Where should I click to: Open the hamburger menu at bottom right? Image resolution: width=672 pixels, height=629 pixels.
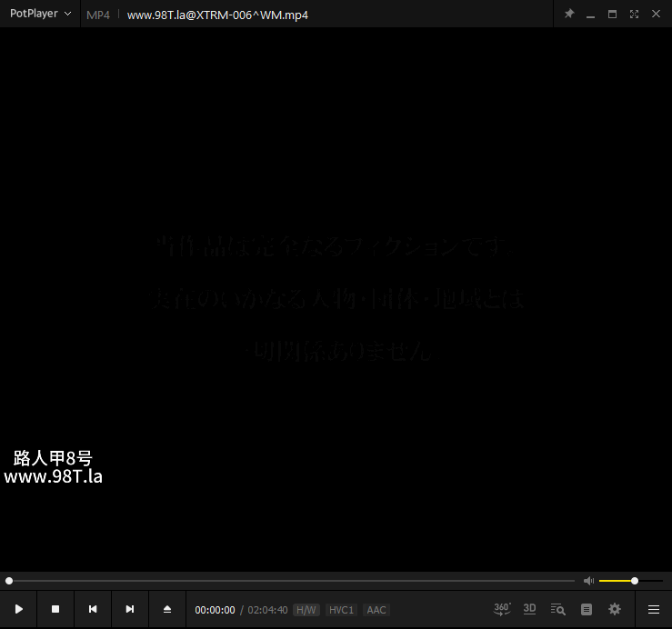point(653,609)
